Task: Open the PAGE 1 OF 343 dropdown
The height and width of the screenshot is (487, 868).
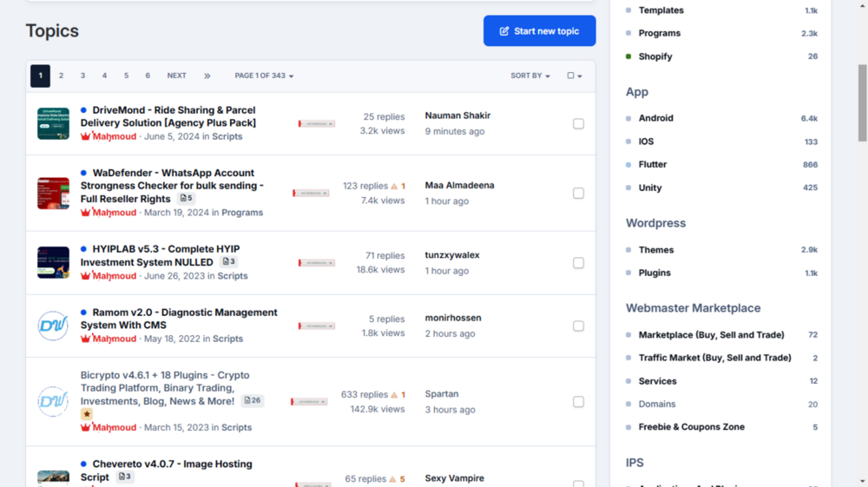Action: [264, 76]
